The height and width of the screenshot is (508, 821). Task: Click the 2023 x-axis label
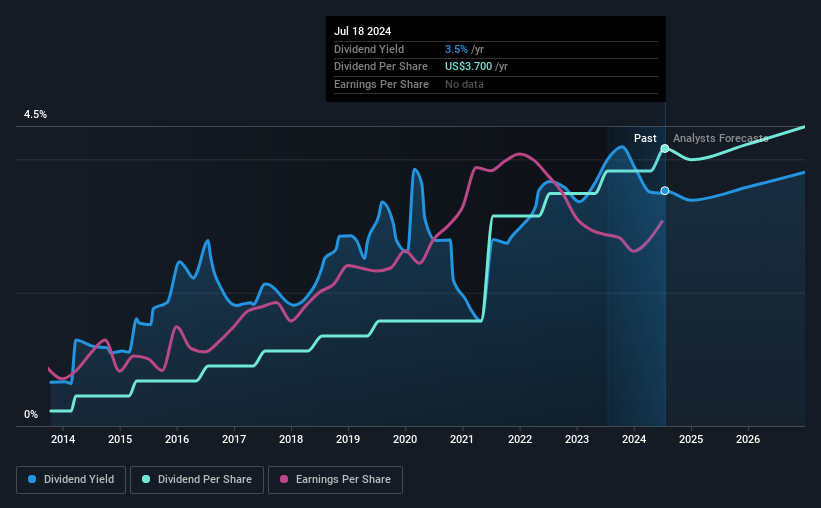577,439
